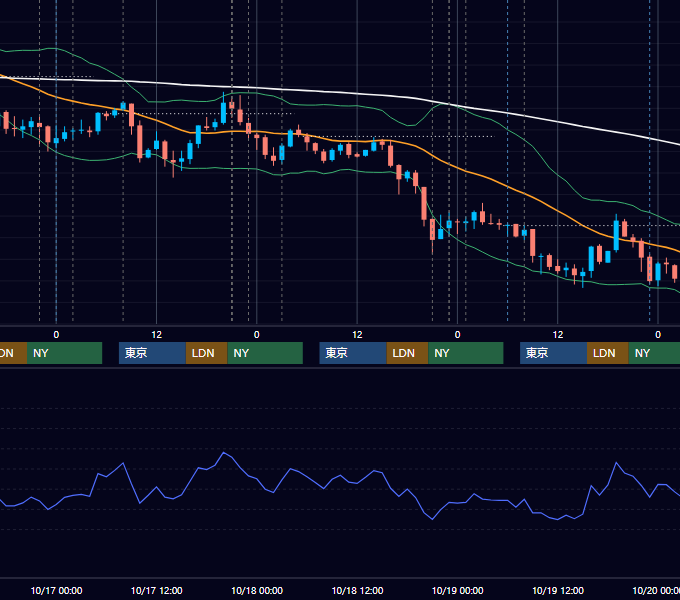Click the NY block following 10/19 LDN

654,353
